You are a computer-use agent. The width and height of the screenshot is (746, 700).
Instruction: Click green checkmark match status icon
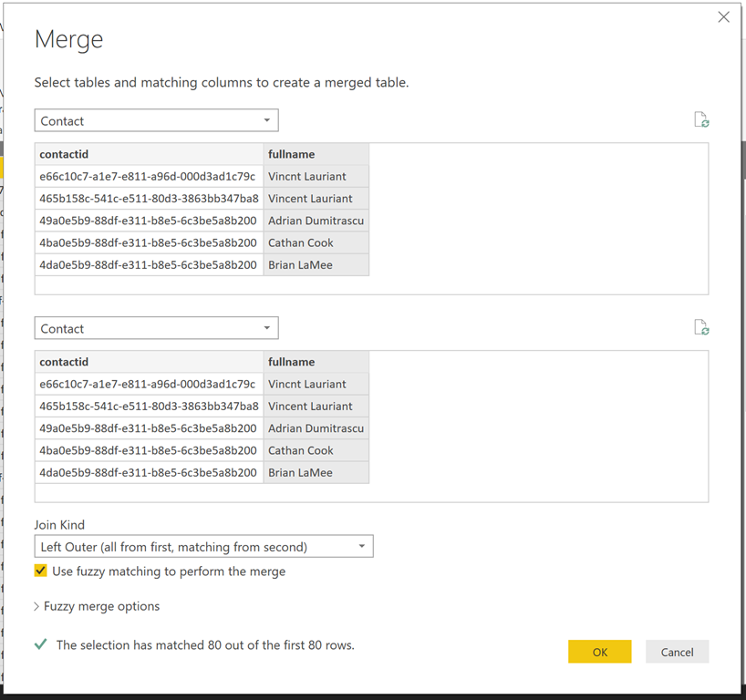point(40,644)
